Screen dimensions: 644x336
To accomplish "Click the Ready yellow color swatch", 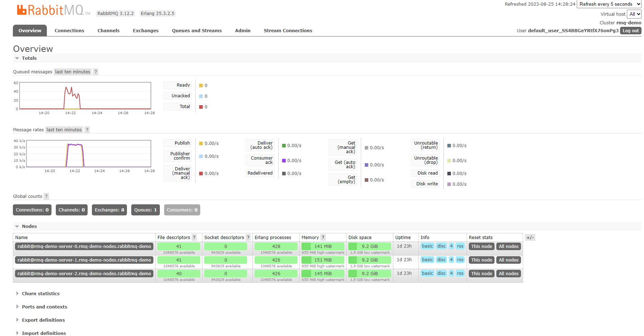I will 201,86.
